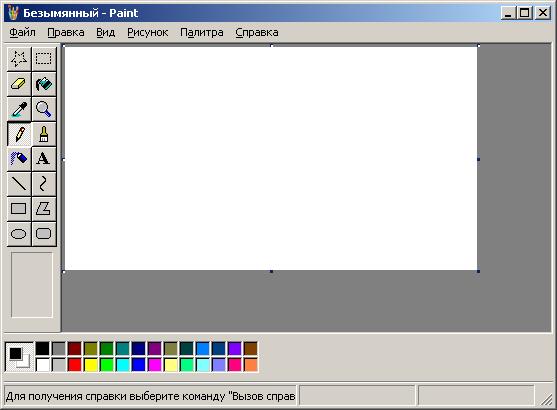Select the Ellipse tool
This screenshot has height=410, width=557.
pos(19,234)
